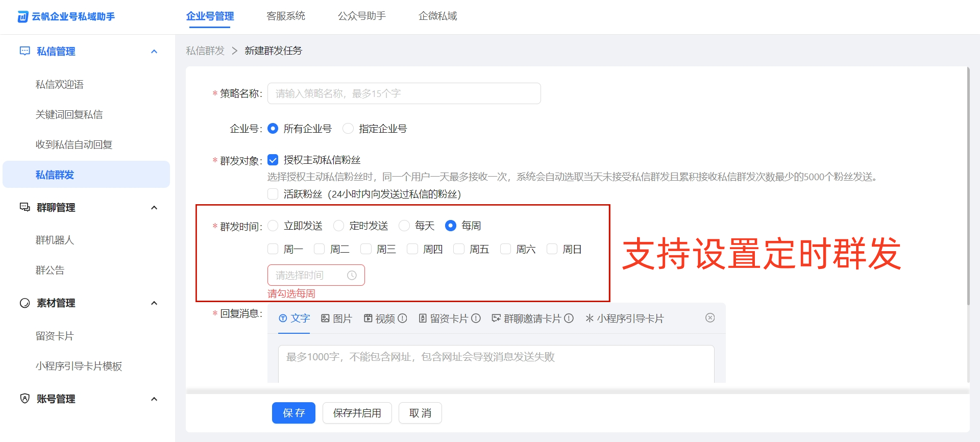Check 活跃粉丝 checkbox
This screenshot has width=980, height=442.
point(273,194)
